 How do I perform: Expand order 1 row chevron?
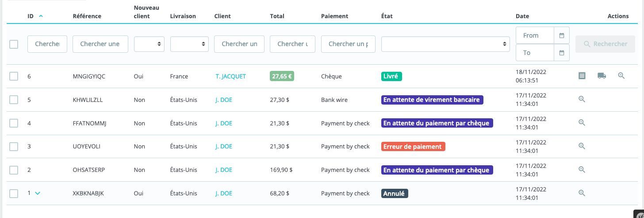pos(38,193)
